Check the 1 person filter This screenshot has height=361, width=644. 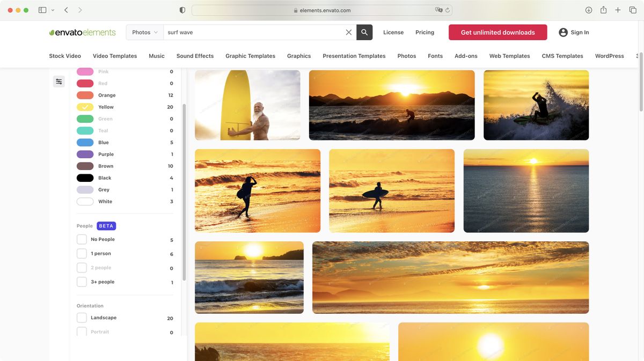pos(82,253)
